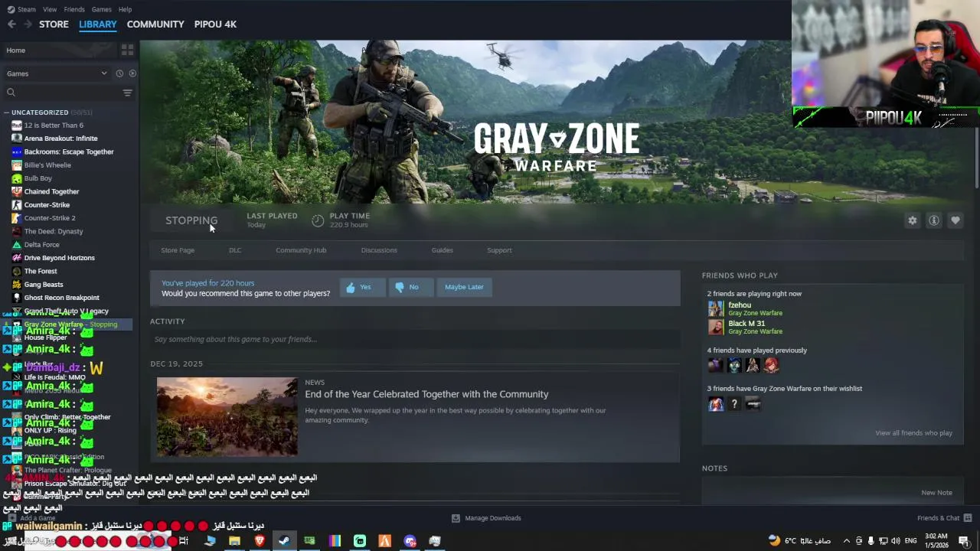Open the game's Store Page link
Image resolution: width=980 pixels, height=551 pixels.
[178, 250]
